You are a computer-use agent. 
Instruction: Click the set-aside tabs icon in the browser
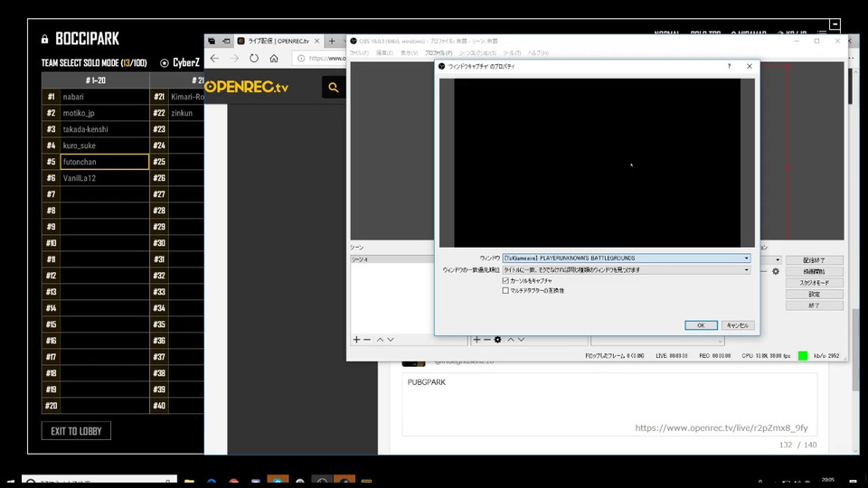226,41
